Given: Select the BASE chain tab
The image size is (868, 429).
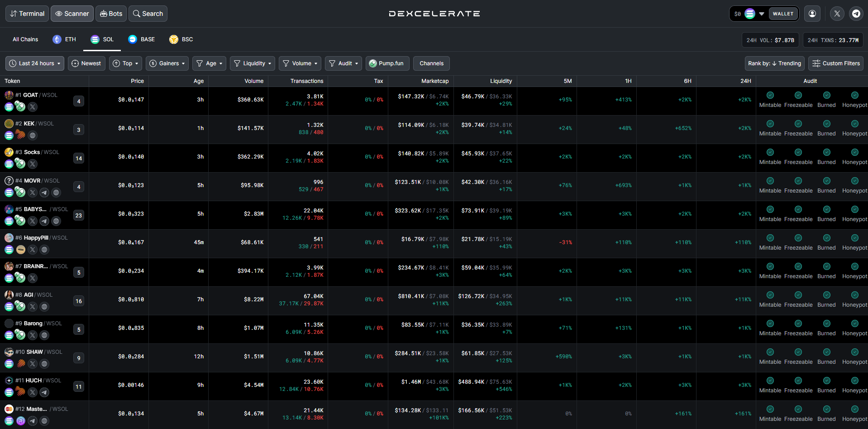Looking at the screenshot, I should coord(142,39).
